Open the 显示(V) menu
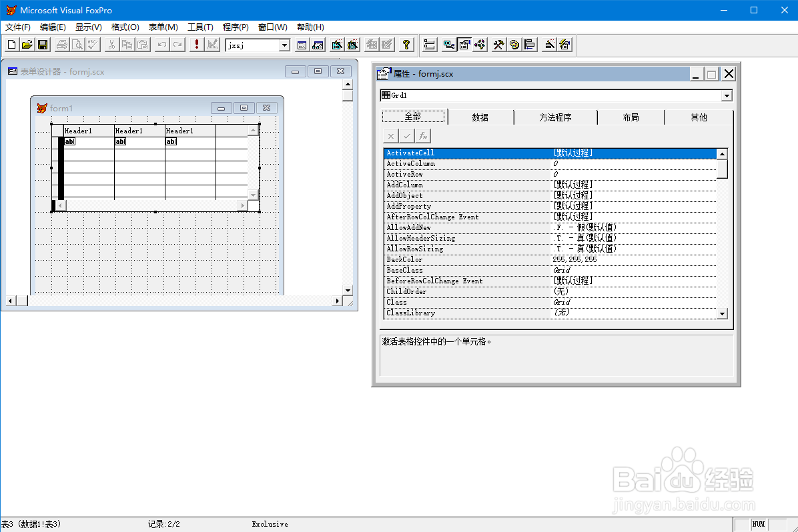Viewport: 798px width, 532px height. point(89,27)
